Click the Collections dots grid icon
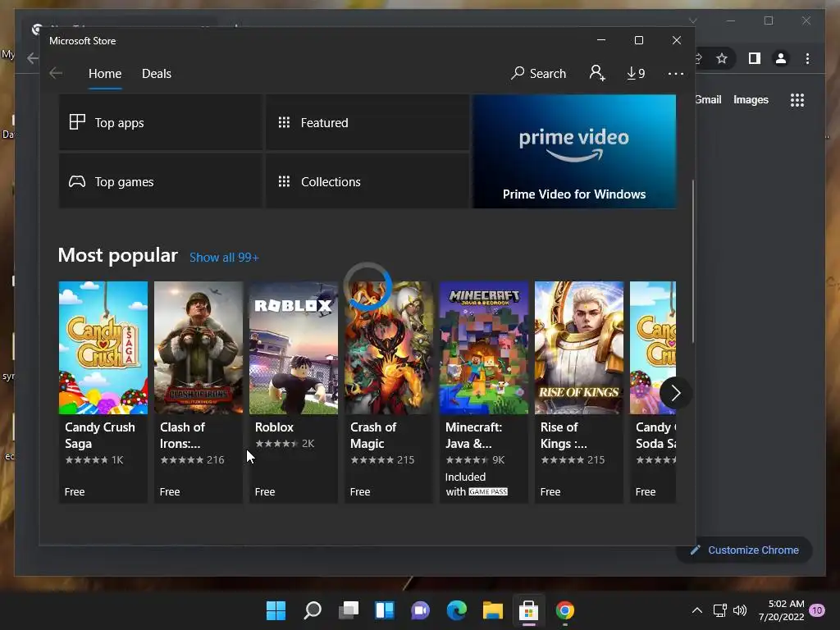 point(284,181)
